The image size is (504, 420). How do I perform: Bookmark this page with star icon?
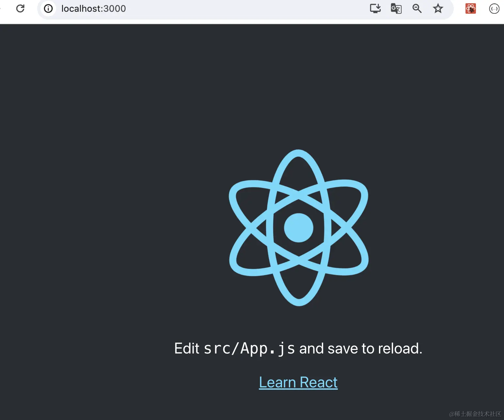(438, 8)
